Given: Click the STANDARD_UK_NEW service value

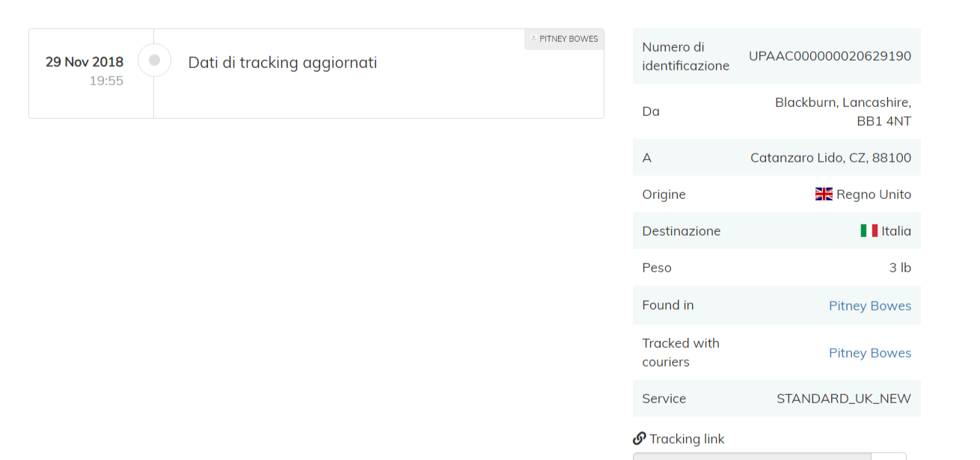Looking at the screenshot, I should point(843,399).
